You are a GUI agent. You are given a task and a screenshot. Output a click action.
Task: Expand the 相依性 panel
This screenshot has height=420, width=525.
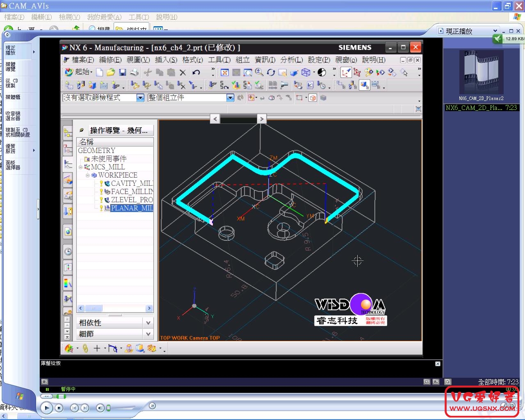point(148,323)
